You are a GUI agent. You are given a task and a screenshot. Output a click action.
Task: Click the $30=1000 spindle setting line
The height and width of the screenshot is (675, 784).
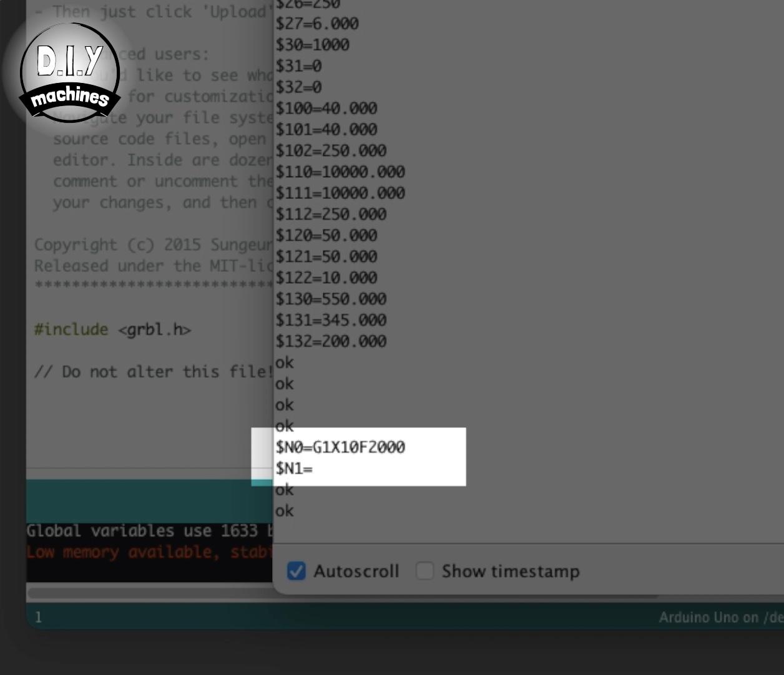(313, 45)
